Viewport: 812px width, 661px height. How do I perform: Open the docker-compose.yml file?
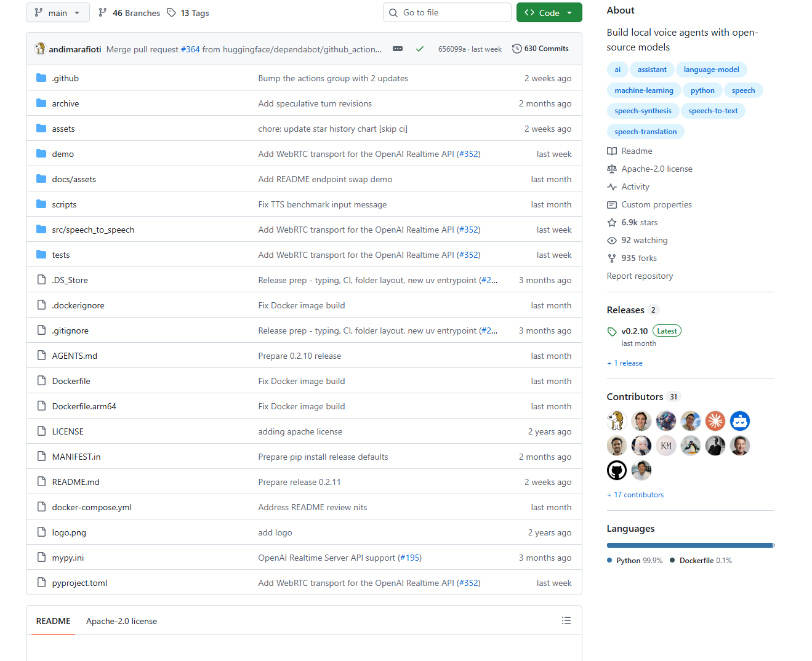pos(92,507)
